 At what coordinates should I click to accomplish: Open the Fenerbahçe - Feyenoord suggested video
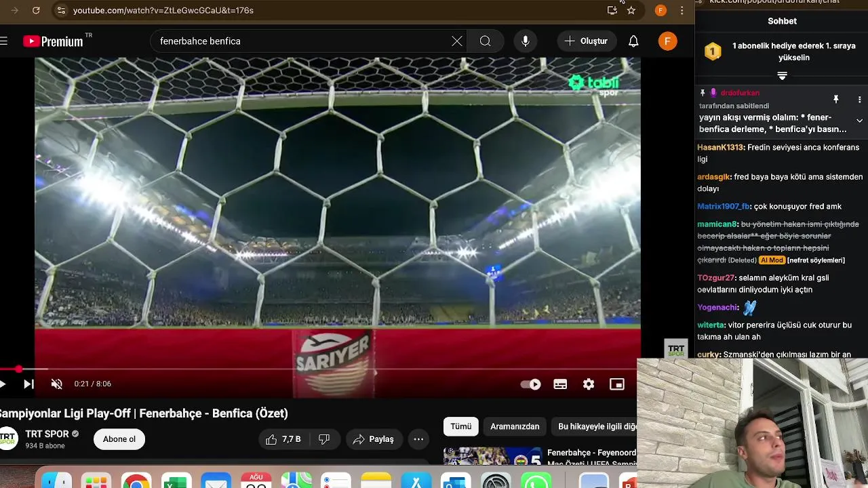tap(540, 457)
